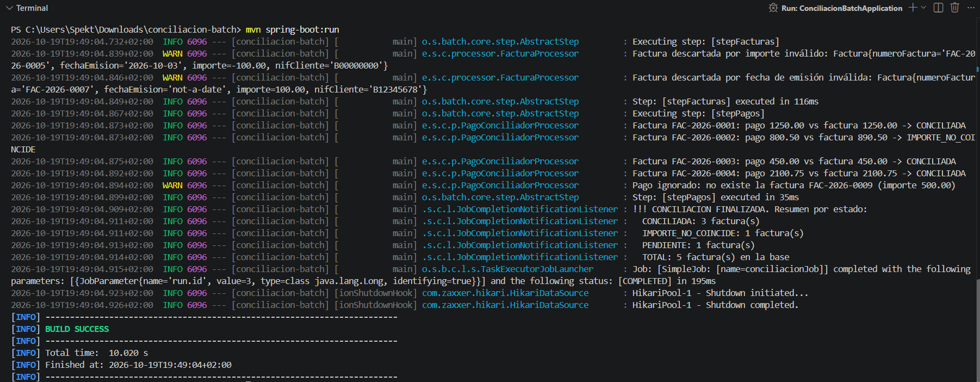This screenshot has height=382, width=980.
Task: Click '!!! CONCILIACION FINALIZADA' summary header
Action: click(750, 209)
